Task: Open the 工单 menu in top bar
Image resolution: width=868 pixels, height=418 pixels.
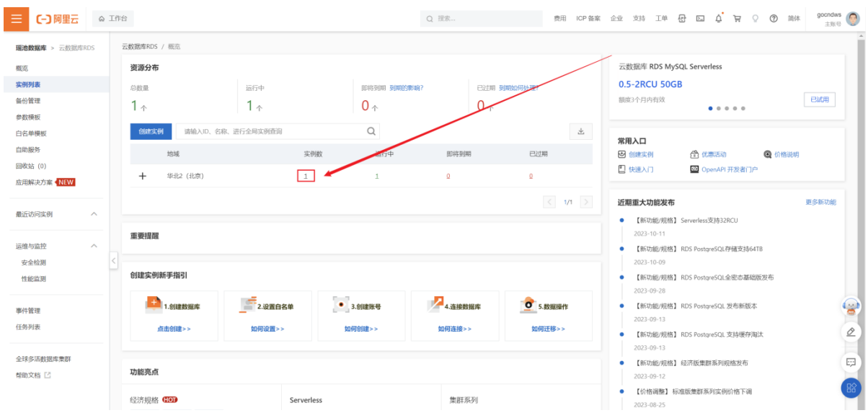Action: [x=661, y=19]
